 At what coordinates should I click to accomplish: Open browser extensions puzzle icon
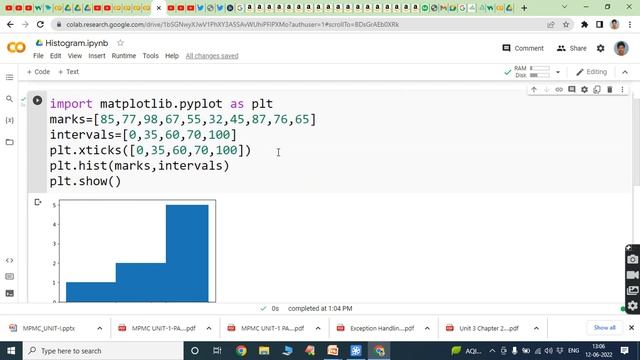(x=584, y=24)
